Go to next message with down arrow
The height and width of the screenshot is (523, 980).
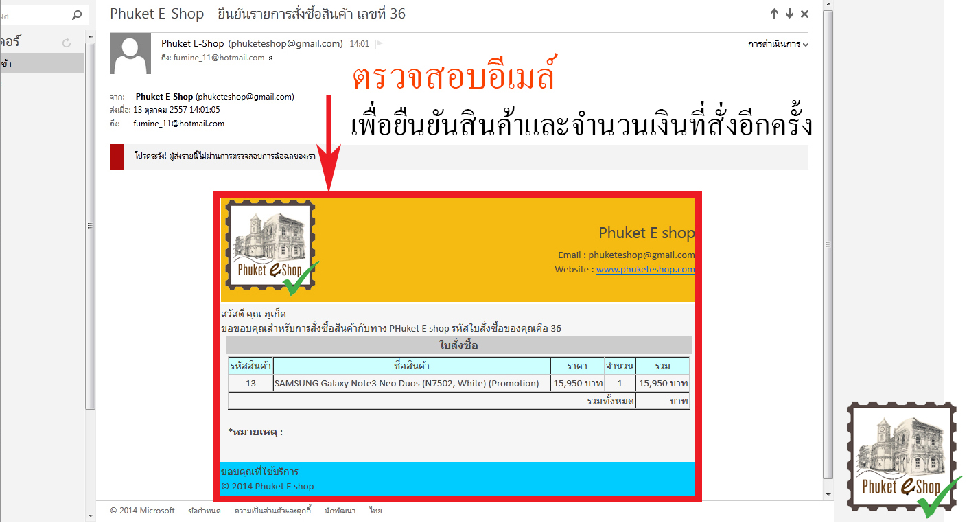tap(790, 14)
